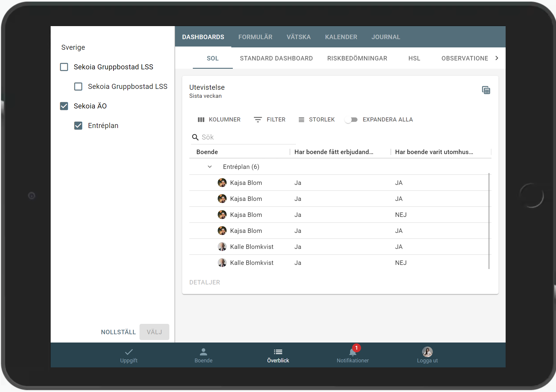Switch to the Journal tab
556x392 pixels.
point(386,37)
